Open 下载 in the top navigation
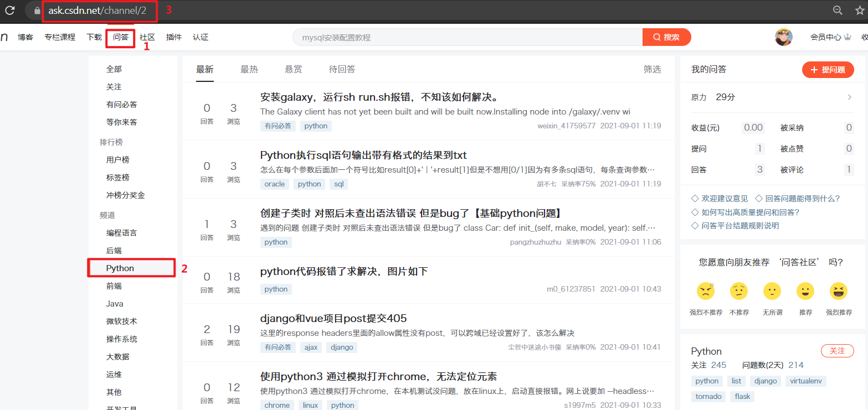 point(94,37)
